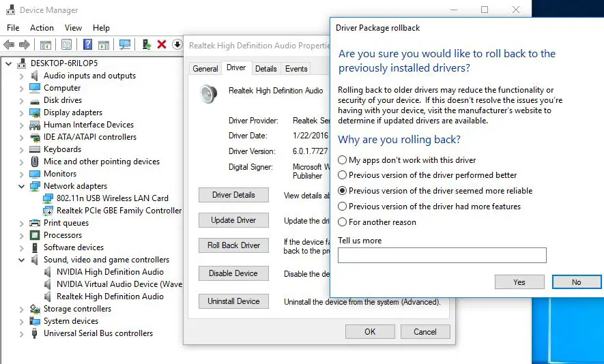
Task: Click the Realtek PCIe GBE Family Controller icon
Action: 48,211
